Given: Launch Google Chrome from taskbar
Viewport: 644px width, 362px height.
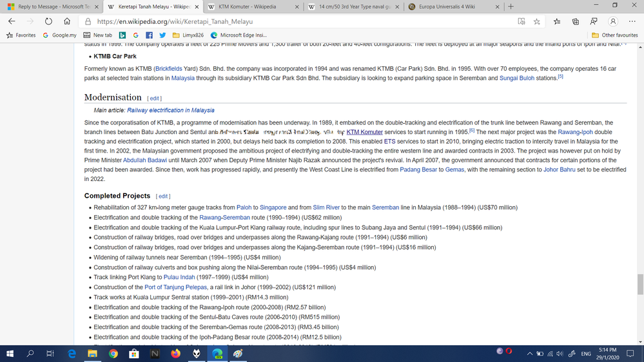Looking at the screenshot, I should (113, 354).
